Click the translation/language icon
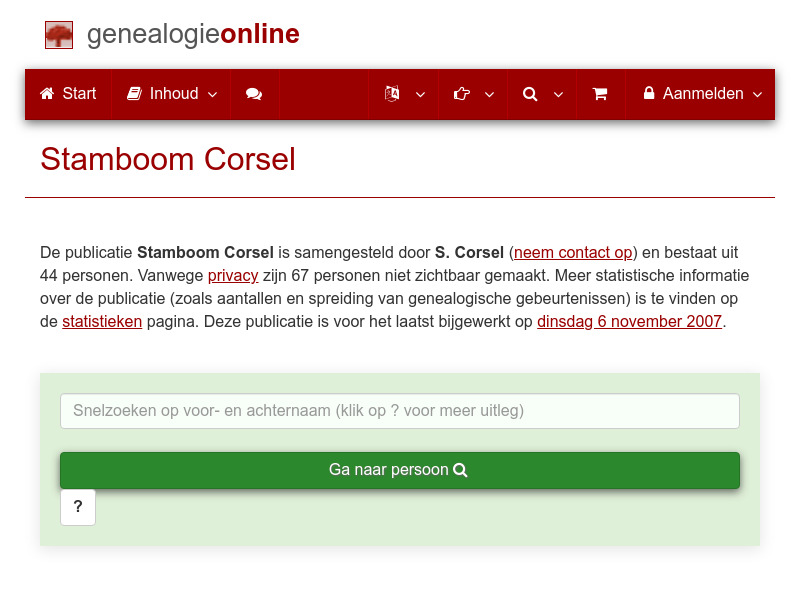Screen dimensions: 800x600 pos(392,93)
